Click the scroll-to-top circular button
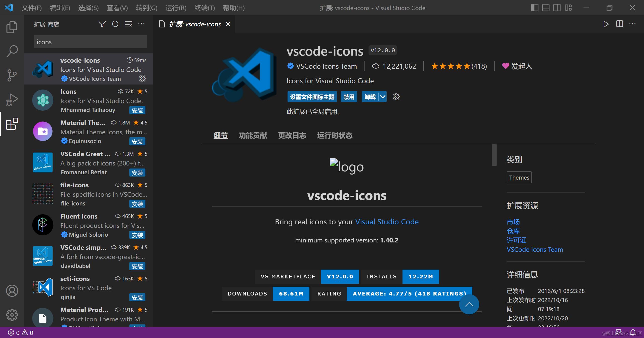Image resolution: width=644 pixels, height=338 pixels. pos(469,304)
